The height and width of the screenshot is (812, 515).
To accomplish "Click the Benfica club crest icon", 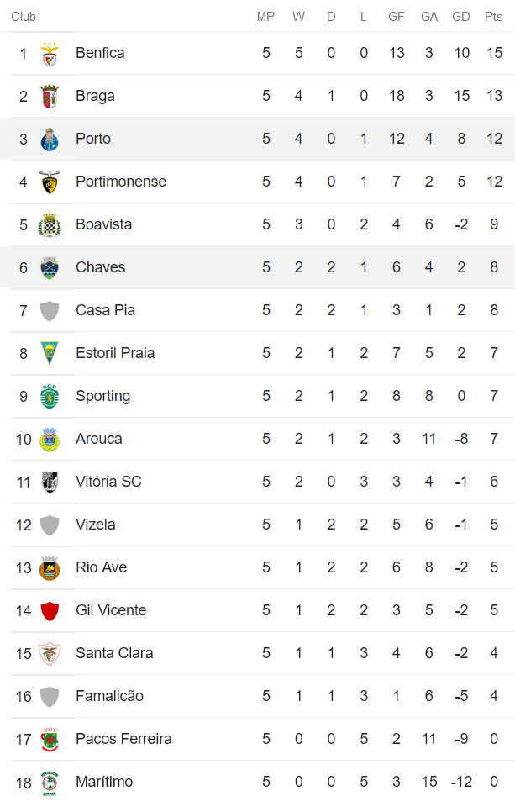I will click(50, 54).
